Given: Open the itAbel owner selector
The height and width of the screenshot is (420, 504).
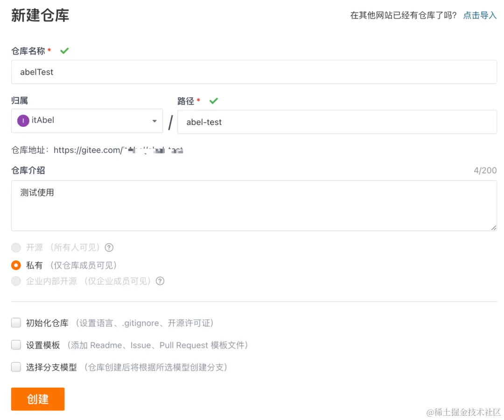Looking at the screenshot, I should click(x=86, y=120).
